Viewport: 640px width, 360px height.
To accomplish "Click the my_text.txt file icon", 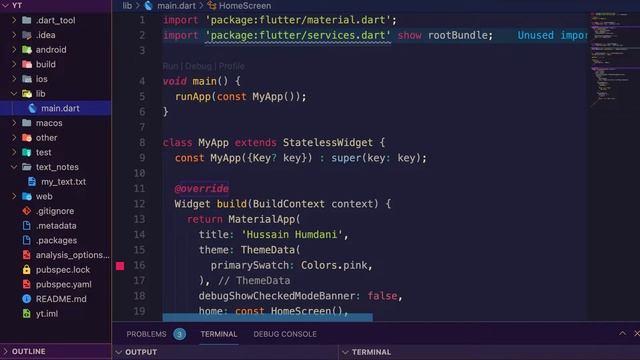I will tap(32, 182).
